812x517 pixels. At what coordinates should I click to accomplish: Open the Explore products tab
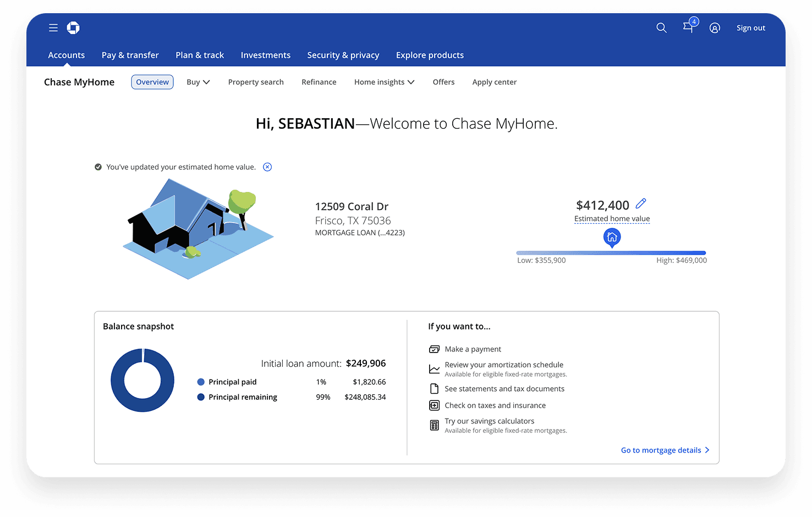(x=430, y=55)
